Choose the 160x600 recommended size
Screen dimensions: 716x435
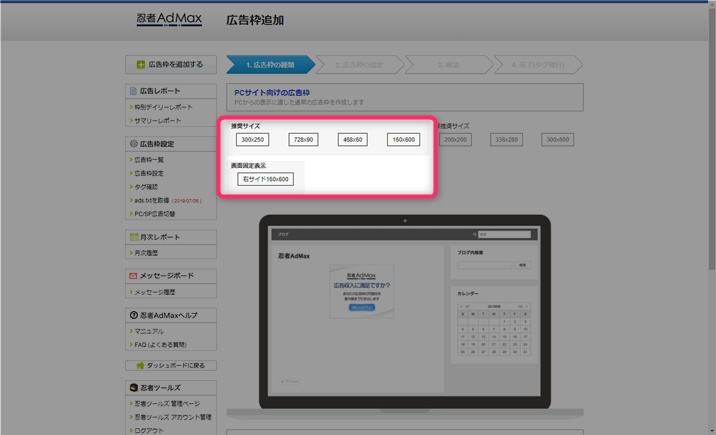point(403,140)
